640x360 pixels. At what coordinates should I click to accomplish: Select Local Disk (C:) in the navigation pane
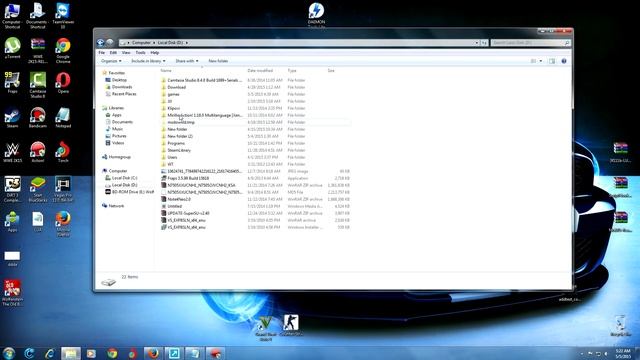coord(121,178)
